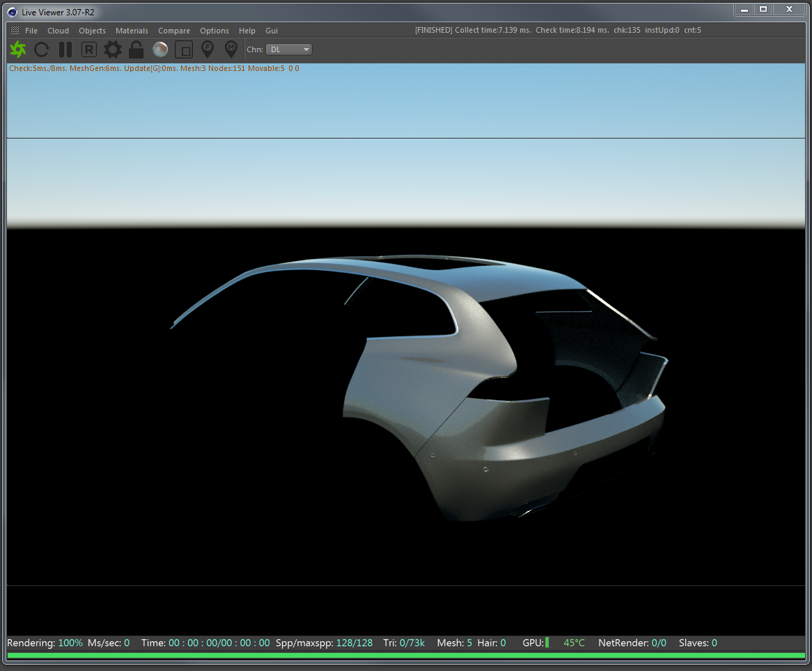Viewport: 812px width, 671px height.
Task: Pause the render
Action: point(65,49)
